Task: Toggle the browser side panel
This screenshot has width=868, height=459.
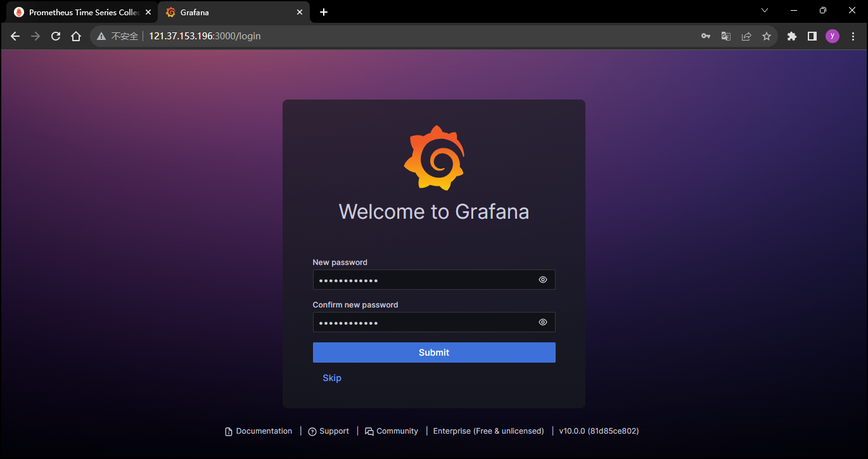Action: [x=812, y=36]
